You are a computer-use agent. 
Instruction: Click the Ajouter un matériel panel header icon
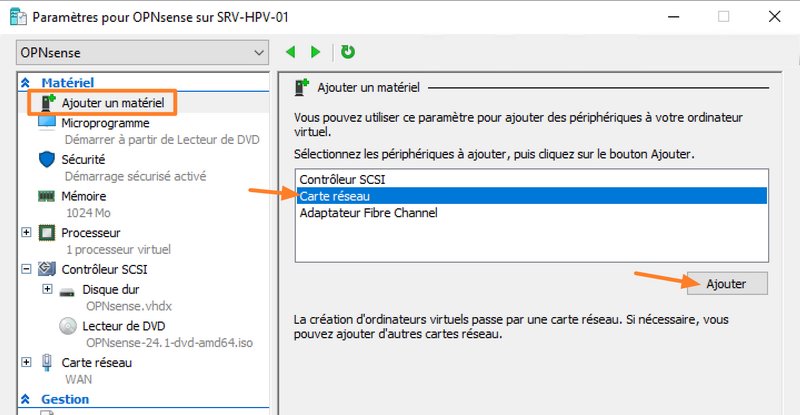pyautogui.click(x=302, y=88)
